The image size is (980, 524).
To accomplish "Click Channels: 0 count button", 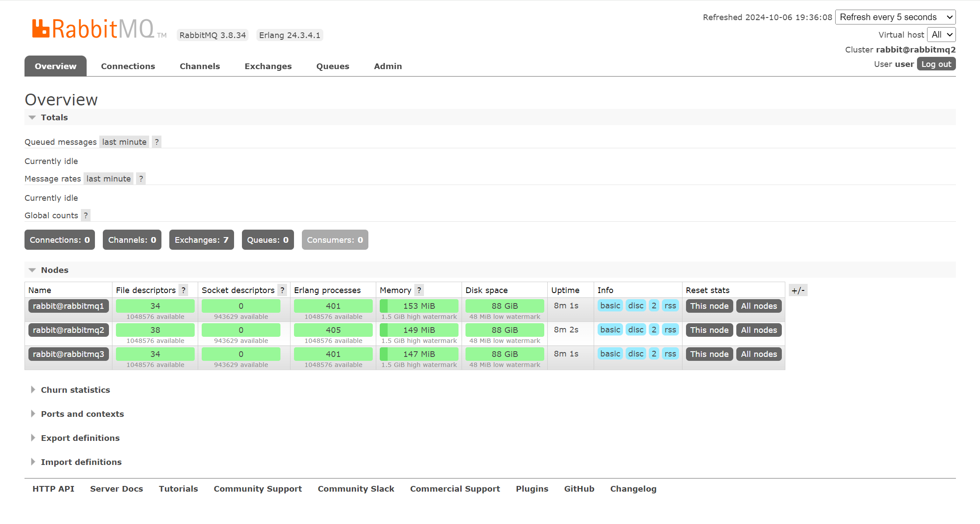I will coord(132,240).
